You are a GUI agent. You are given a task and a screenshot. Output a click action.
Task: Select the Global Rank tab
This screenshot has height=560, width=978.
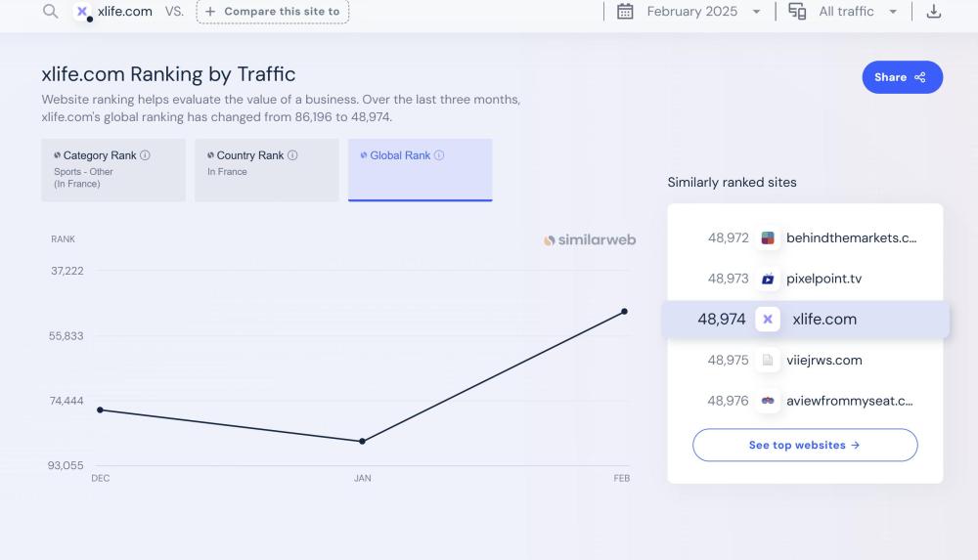coord(420,170)
